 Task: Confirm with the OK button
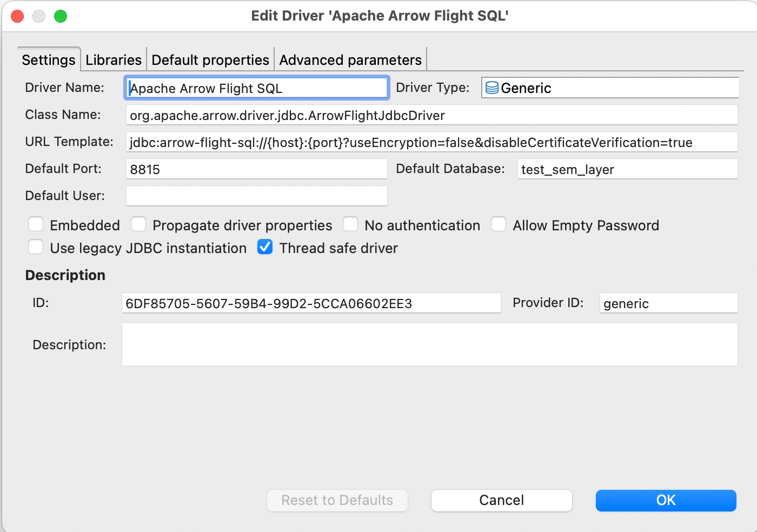point(666,500)
